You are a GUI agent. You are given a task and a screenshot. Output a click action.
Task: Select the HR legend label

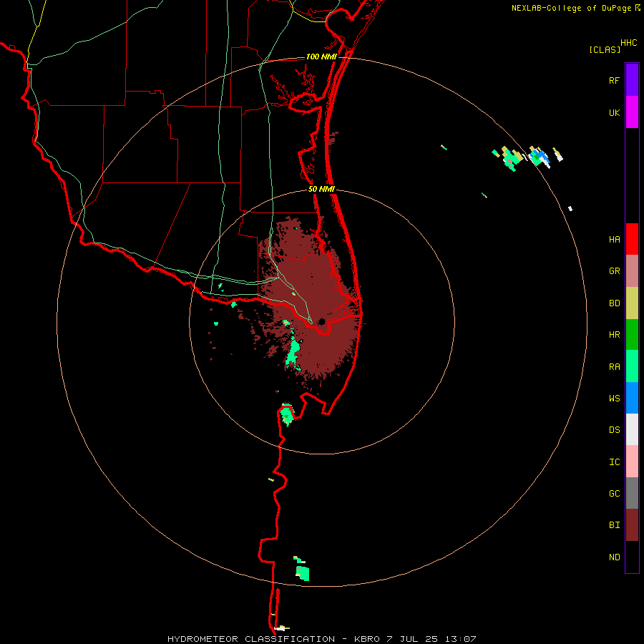[x=614, y=335]
